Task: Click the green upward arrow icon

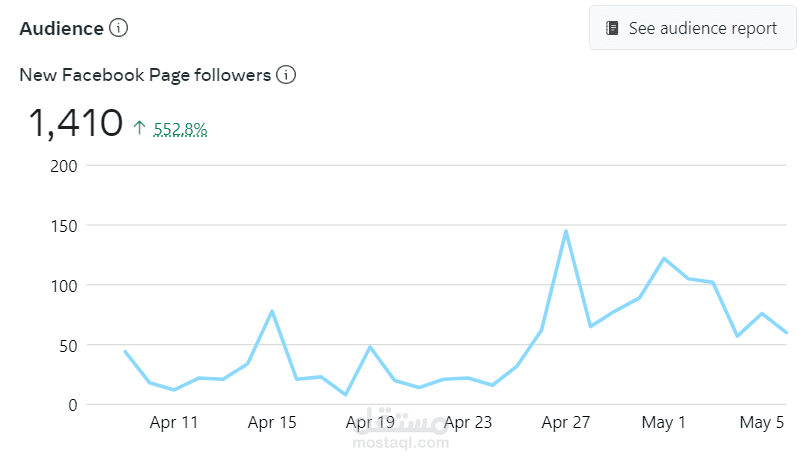Action: [139, 127]
